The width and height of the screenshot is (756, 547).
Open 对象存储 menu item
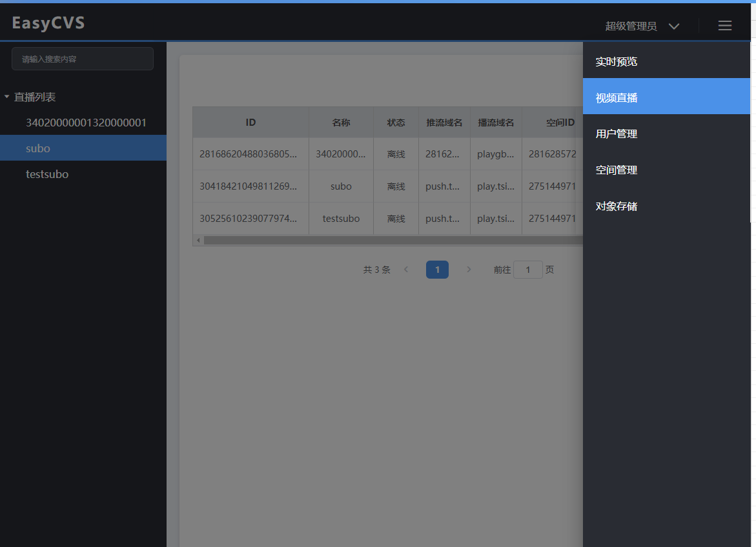point(666,206)
